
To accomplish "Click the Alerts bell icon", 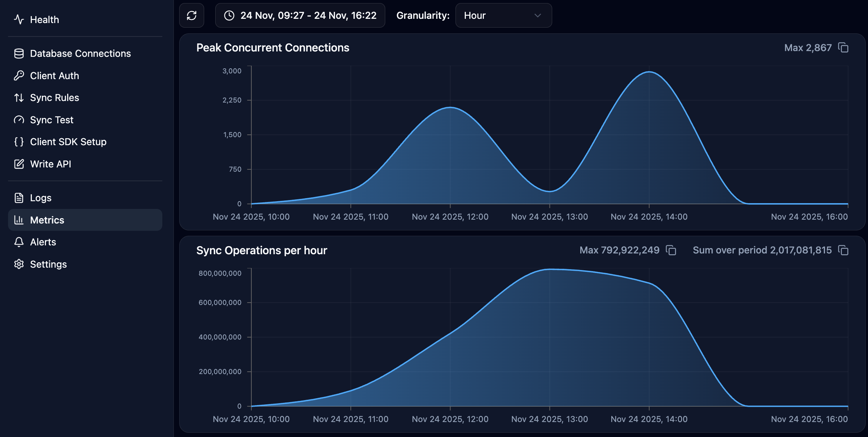I will pyautogui.click(x=19, y=242).
